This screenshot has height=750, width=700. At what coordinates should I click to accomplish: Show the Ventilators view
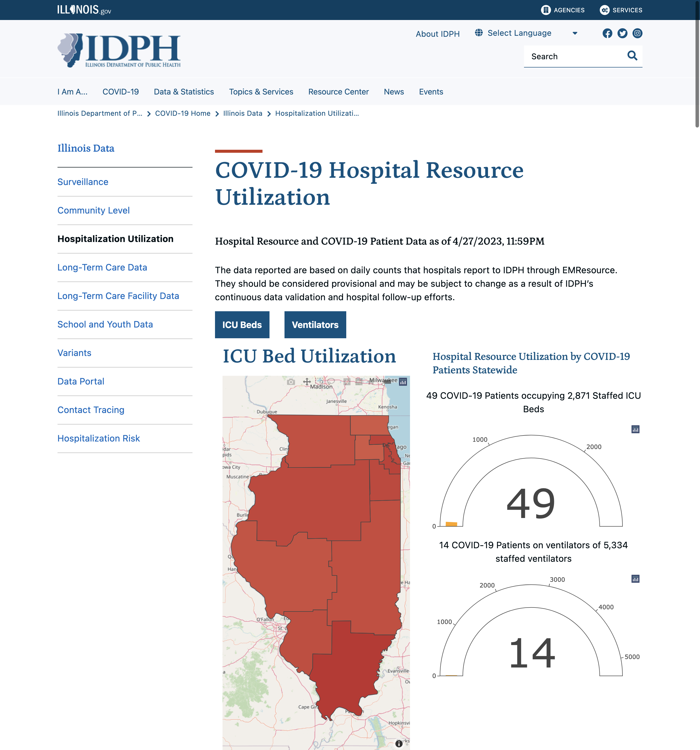click(x=315, y=325)
